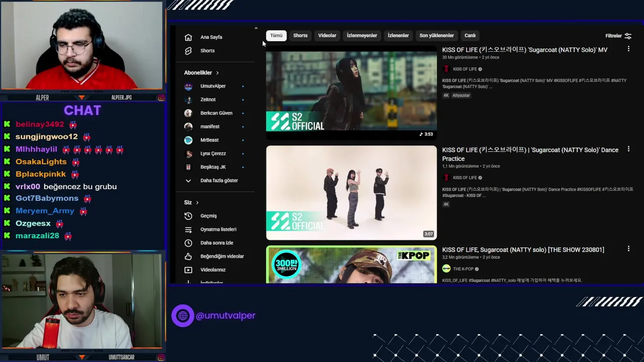
Task: Select the Tümü filter chip
Action: [x=276, y=36]
